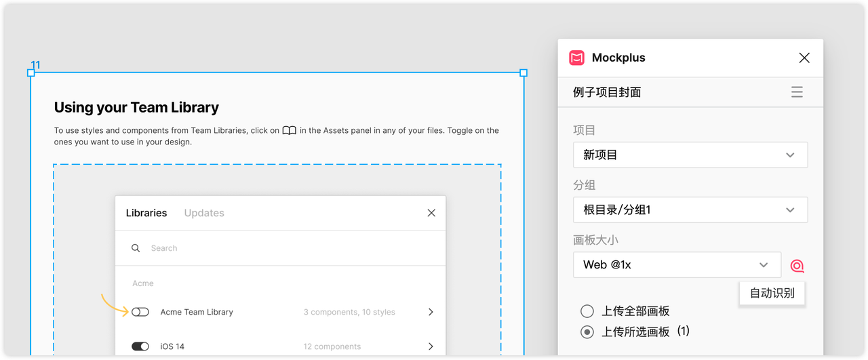Close the Mockplus plugin panel
Viewport: 868px width, 360px height.
pos(804,58)
